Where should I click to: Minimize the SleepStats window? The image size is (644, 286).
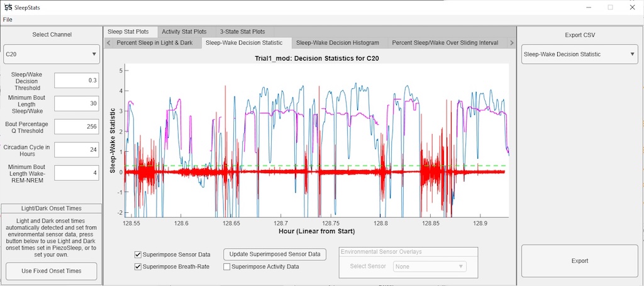pyautogui.click(x=588, y=7)
